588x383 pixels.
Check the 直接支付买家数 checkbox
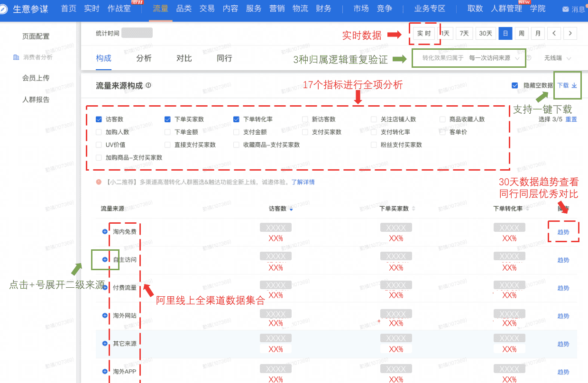pos(167,145)
